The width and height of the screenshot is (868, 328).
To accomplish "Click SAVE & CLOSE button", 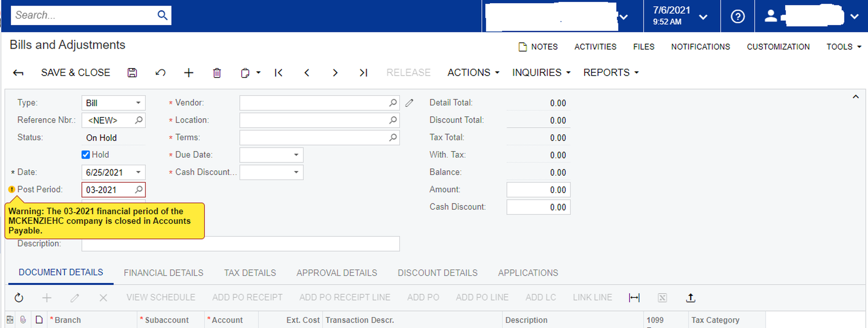I will click(x=75, y=73).
